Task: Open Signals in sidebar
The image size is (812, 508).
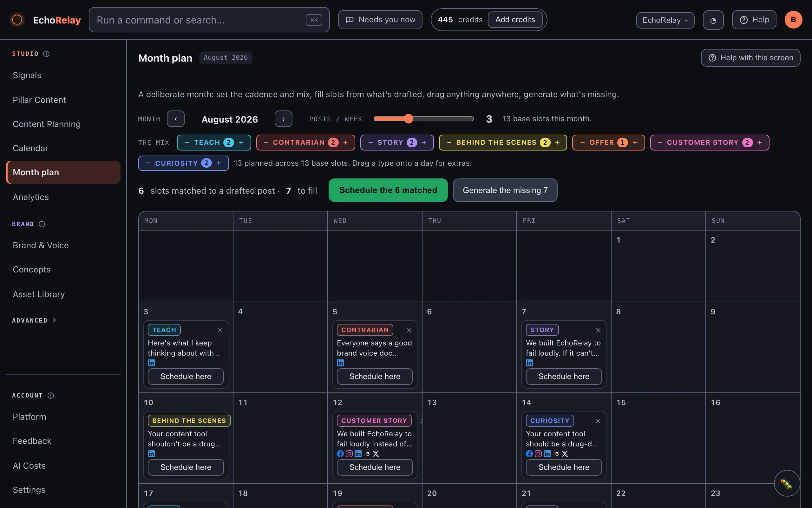Action: (63, 75)
